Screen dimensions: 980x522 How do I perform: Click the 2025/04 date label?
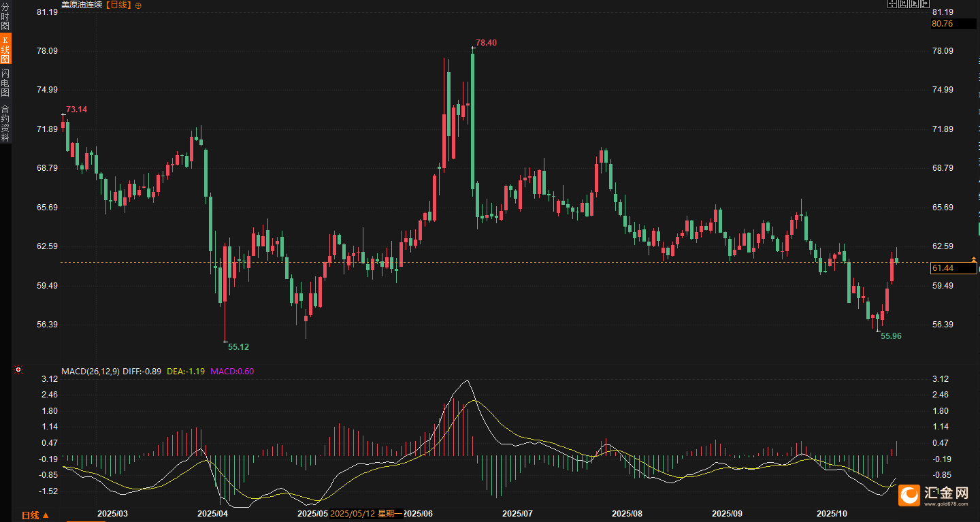click(x=212, y=514)
